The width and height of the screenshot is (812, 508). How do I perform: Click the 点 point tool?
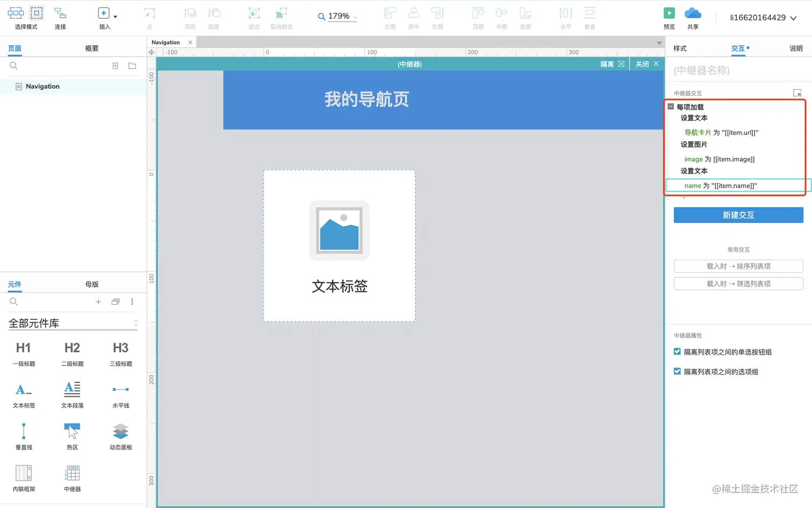(149, 13)
